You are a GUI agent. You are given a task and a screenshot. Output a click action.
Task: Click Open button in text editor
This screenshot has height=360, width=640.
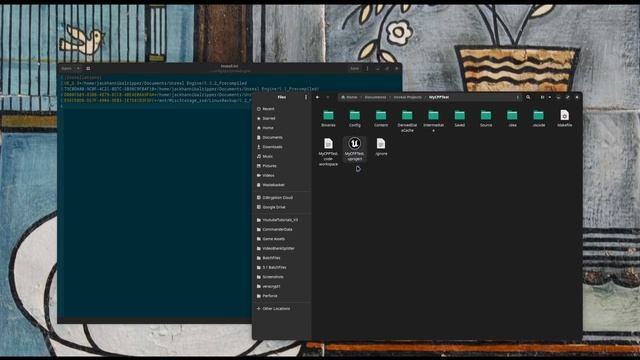click(x=67, y=69)
